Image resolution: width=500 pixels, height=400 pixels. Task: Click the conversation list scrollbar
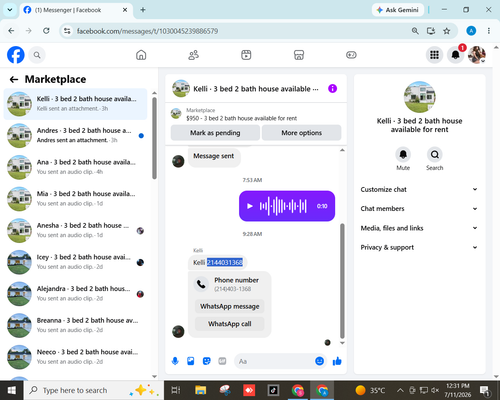click(154, 138)
